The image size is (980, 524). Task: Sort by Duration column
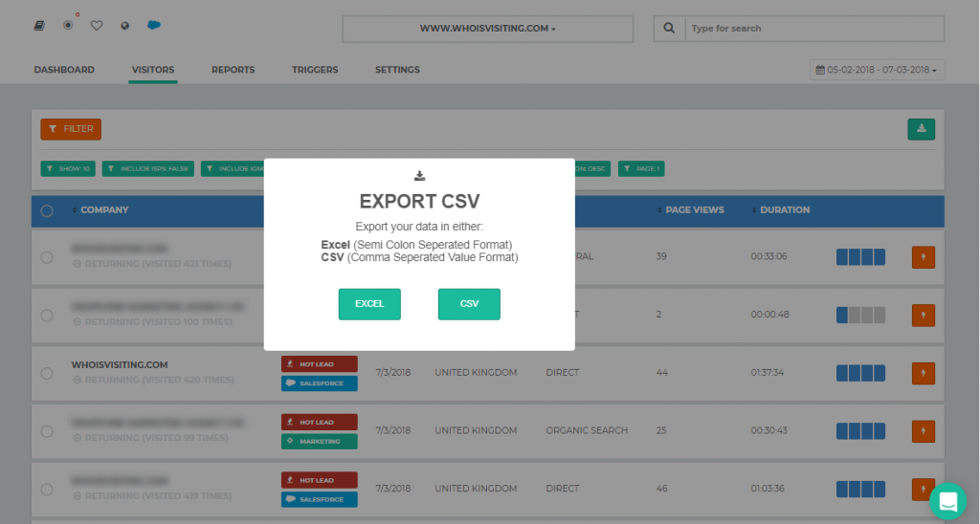(x=781, y=209)
